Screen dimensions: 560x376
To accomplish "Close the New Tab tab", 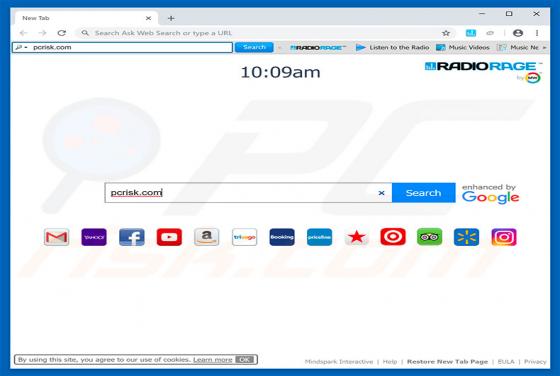I will 148,18.
